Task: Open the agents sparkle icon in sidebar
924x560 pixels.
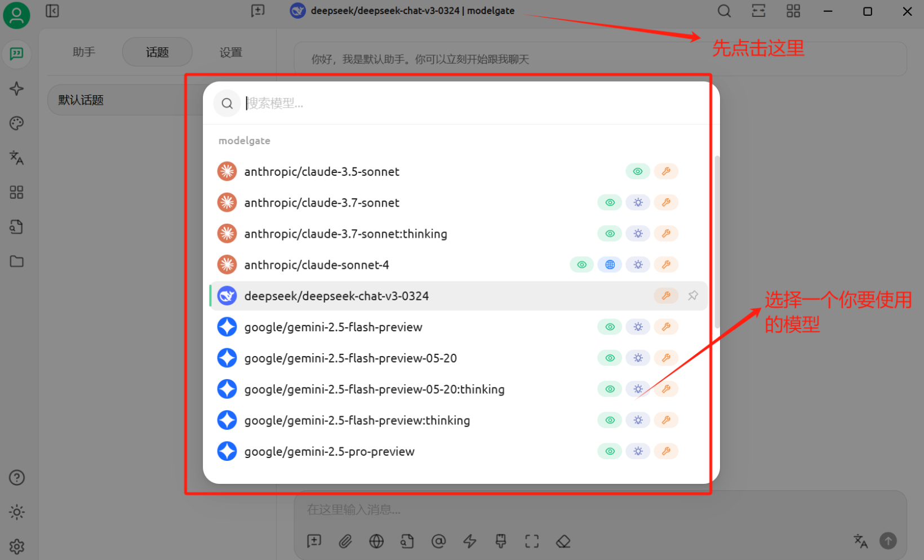Action: [x=16, y=88]
